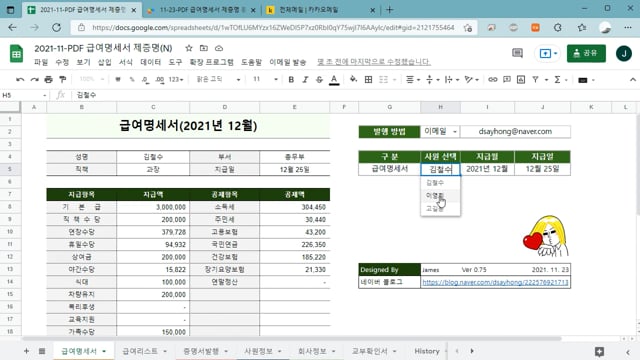Open the font family dropdown

coord(218,79)
